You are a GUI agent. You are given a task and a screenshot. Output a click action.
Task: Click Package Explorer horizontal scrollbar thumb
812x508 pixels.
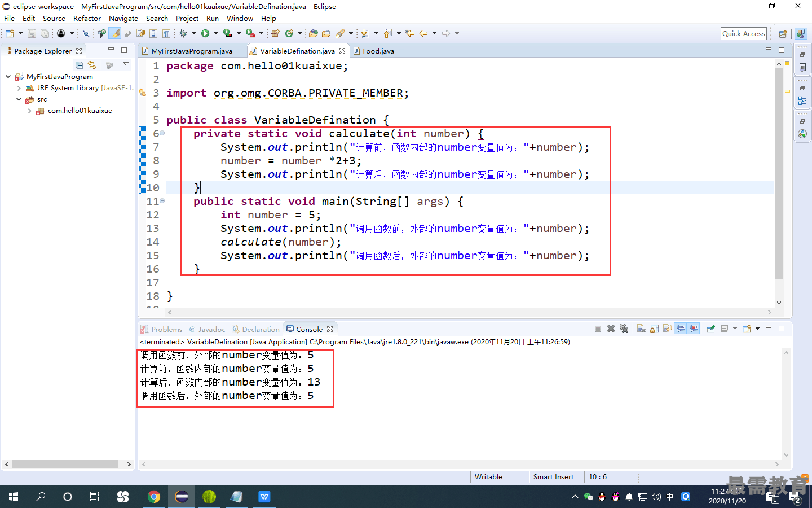pyautogui.click(x=65, y=464)
